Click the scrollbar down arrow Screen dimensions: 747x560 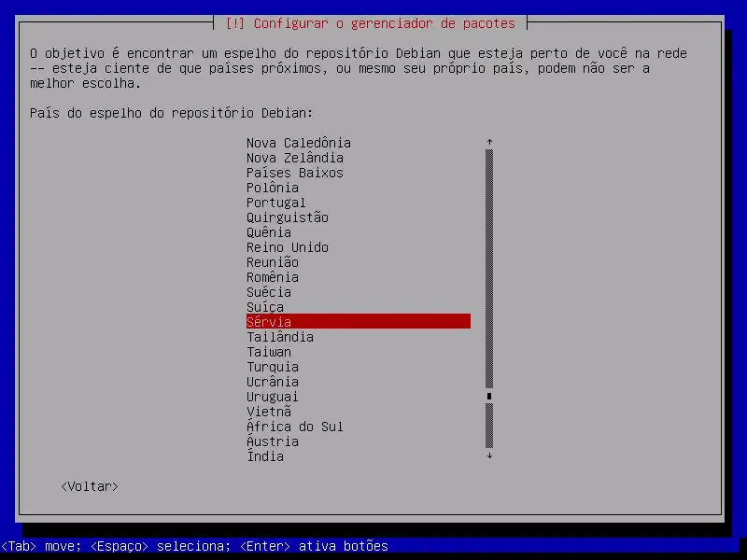click(489, 455)
